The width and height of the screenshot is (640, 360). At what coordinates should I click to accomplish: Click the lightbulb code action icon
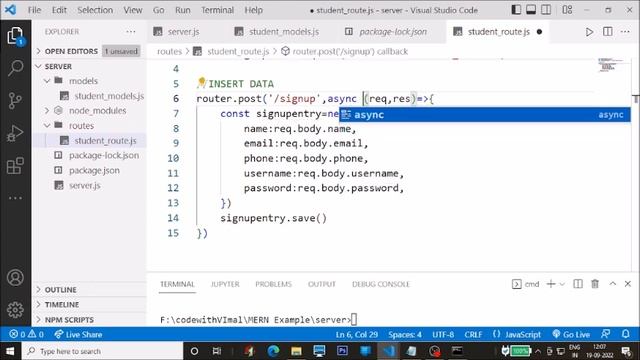point(201,83)
